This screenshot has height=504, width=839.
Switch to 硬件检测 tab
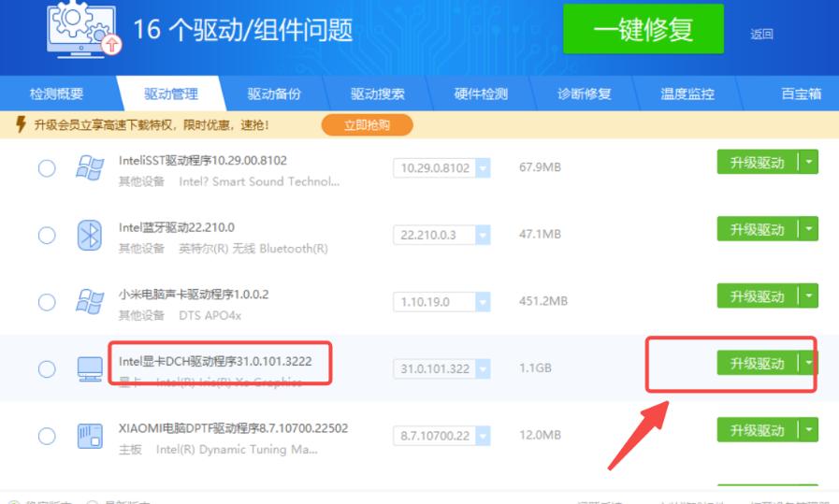[x=481, y=94]
